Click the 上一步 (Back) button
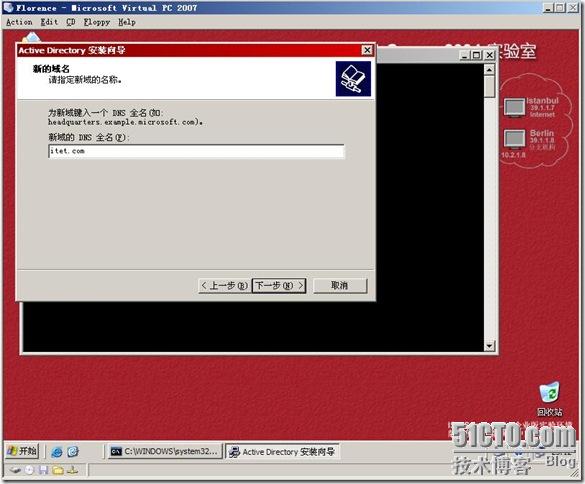The height and width of the screenshot is (484, 585). (x=224, y=286)
